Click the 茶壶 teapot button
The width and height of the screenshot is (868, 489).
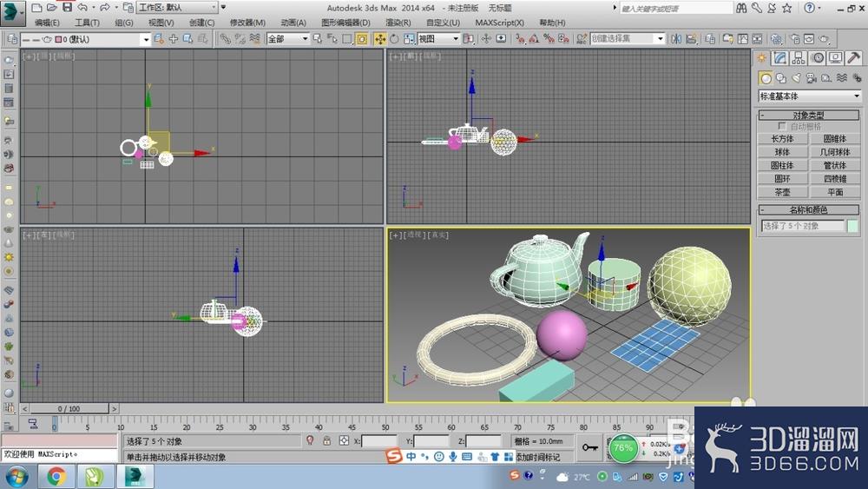[x=782, y=192]
